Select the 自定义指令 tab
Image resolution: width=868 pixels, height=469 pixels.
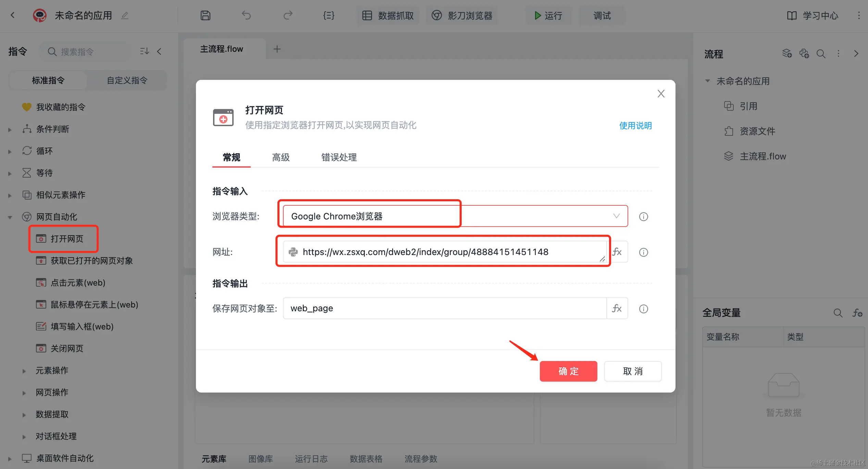(127, 81)
